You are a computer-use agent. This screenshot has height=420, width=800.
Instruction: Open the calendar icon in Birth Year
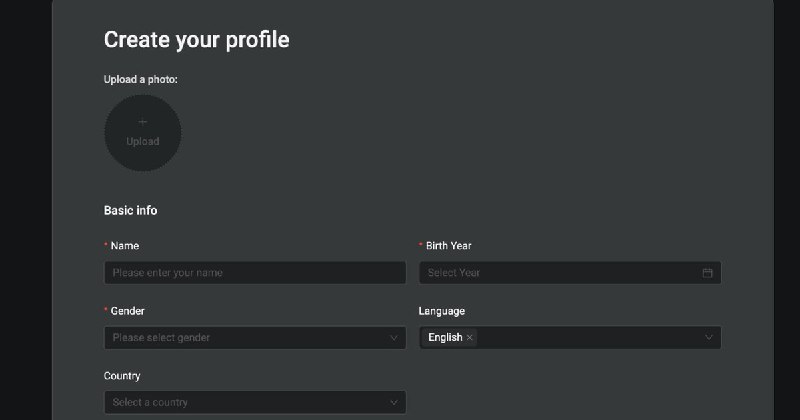pos(707,273)
